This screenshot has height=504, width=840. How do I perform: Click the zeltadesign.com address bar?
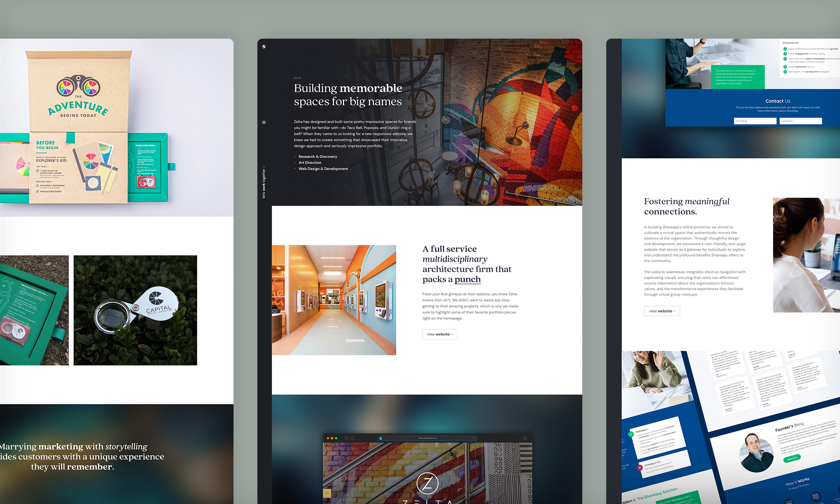point(427,438)
